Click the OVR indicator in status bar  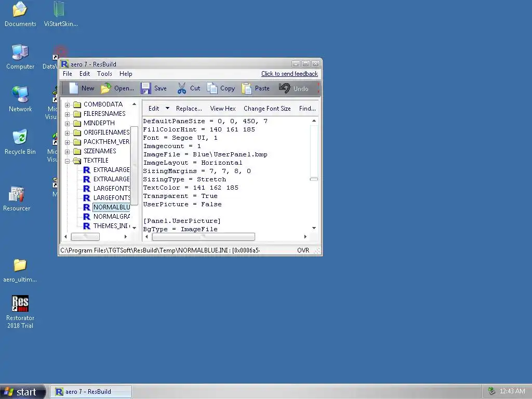point(303,250)
